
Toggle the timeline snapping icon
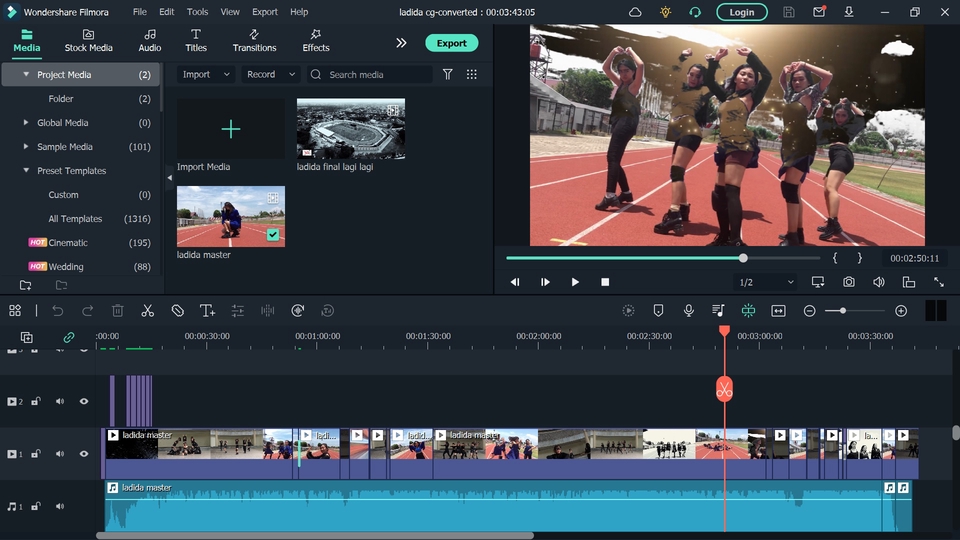748,311
